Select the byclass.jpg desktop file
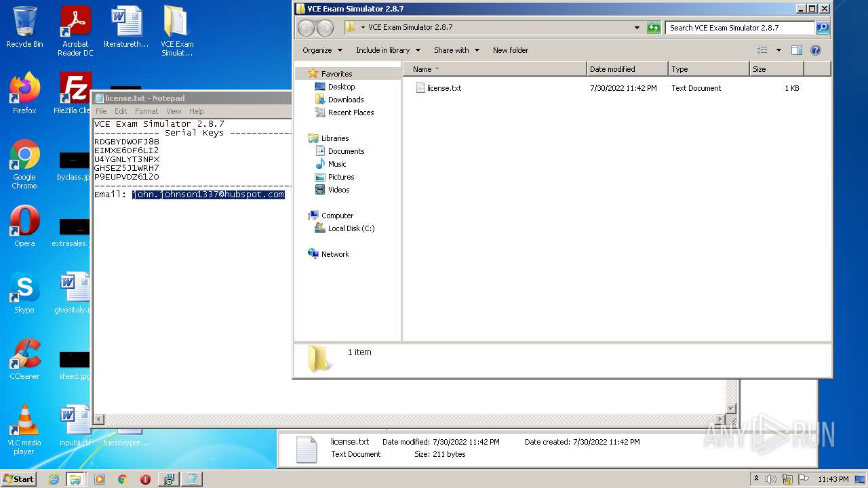 coord(73,165)
